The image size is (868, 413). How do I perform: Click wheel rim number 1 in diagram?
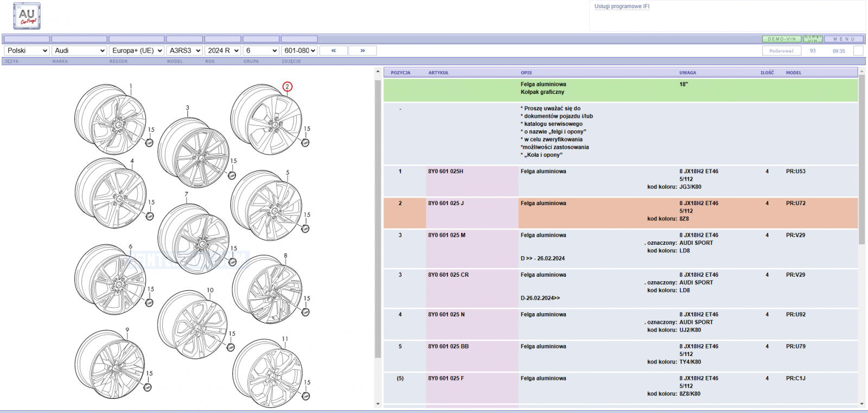click(x=110, y=119)
